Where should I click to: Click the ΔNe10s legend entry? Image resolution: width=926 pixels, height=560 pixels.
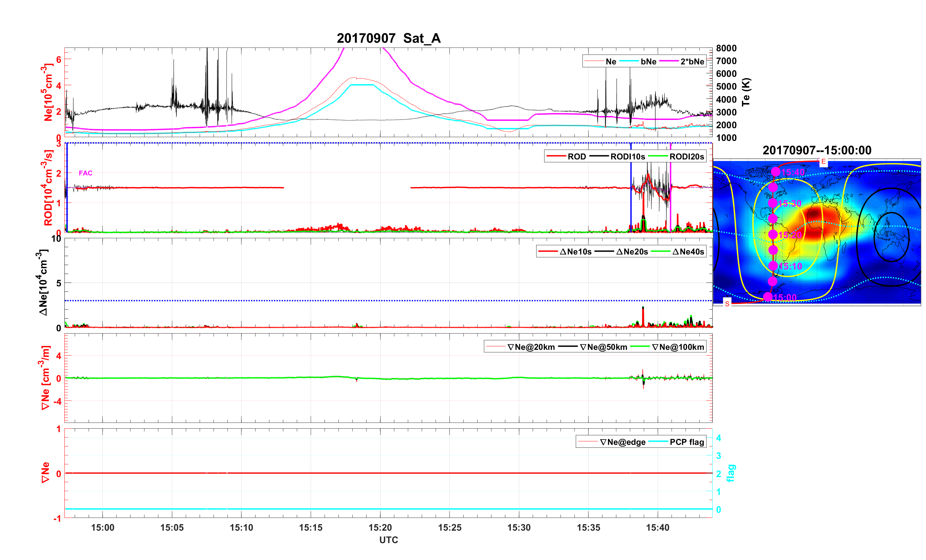click(575, 252)
